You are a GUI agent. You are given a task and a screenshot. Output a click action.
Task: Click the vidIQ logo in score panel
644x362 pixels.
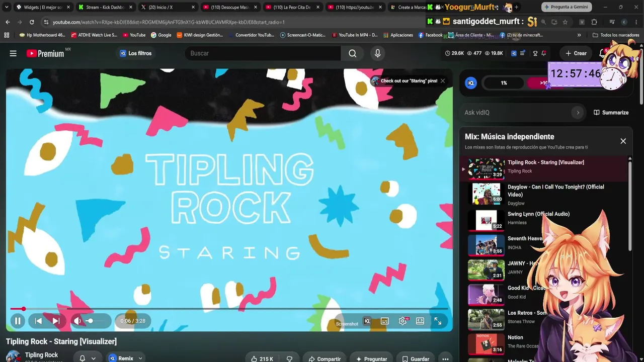coord(471,83)
